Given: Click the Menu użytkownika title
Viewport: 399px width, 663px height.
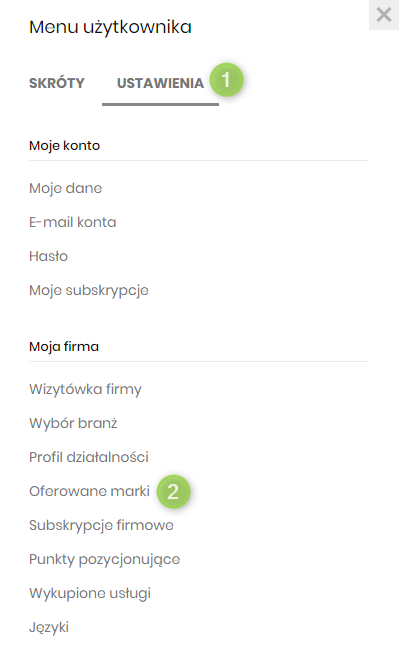Looking at the screenshot, I should pyautogui.click(x=110, y=27).
